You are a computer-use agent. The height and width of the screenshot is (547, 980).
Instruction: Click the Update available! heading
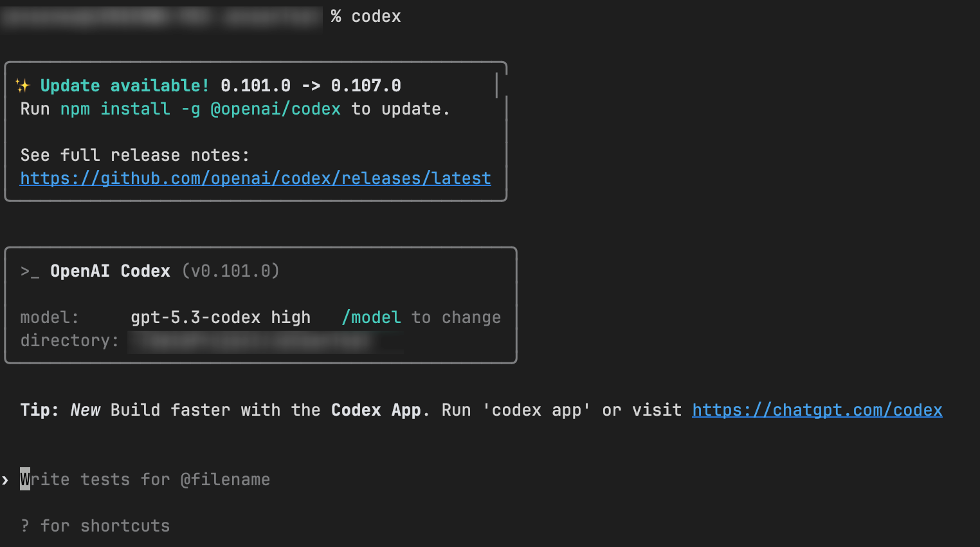(125, 86)
